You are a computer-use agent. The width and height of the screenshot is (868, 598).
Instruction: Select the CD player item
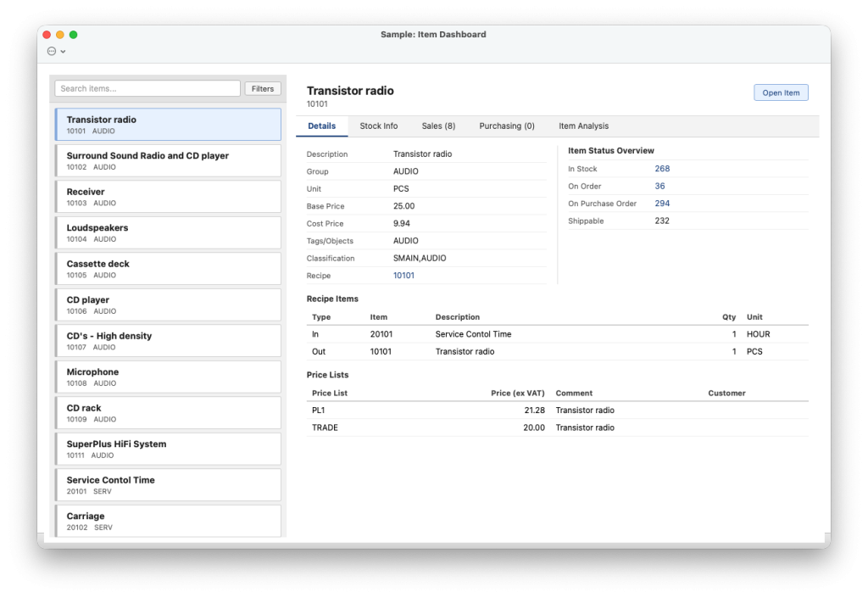169,305
